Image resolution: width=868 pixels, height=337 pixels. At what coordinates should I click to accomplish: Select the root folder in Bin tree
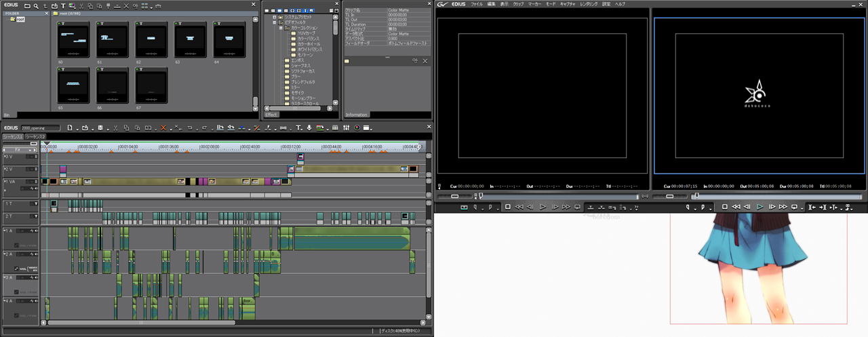20,19
